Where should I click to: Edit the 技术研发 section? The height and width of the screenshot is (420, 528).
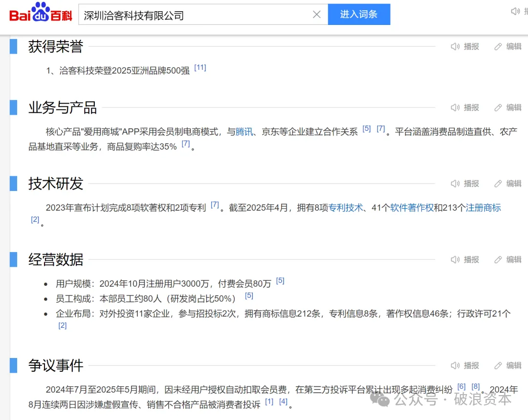508,184
